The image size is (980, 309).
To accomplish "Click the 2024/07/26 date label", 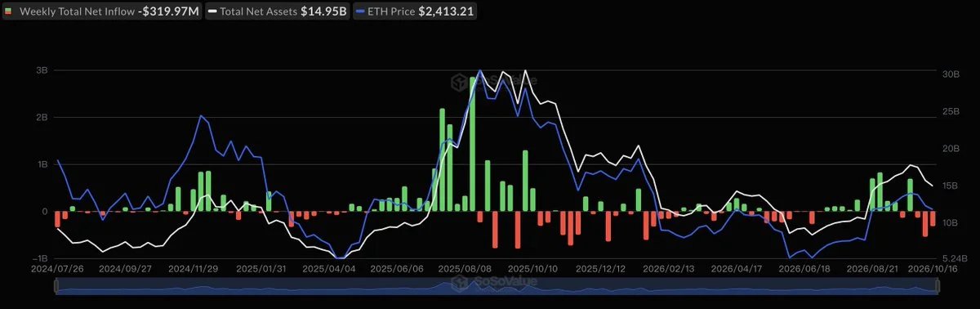I will 57,268.
